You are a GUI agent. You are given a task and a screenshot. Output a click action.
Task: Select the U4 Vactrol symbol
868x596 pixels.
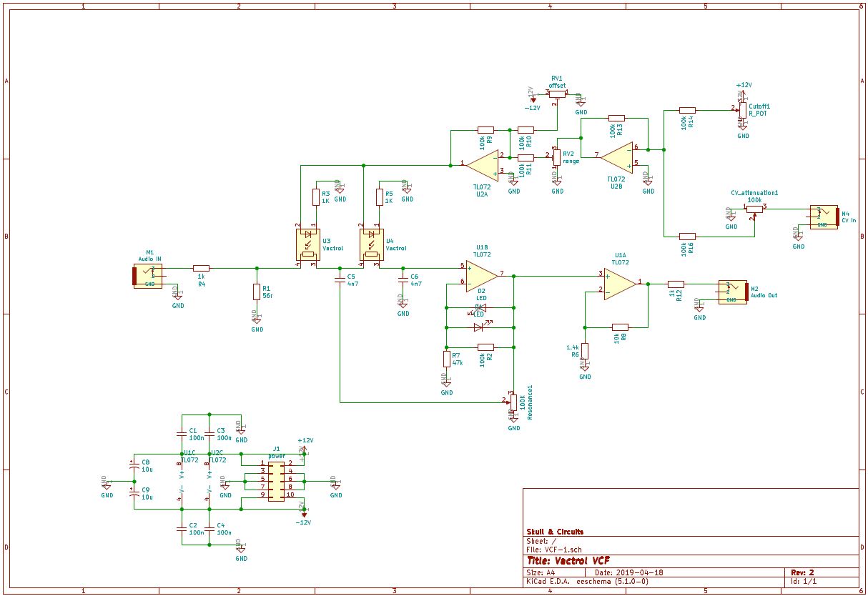[371, 244]
